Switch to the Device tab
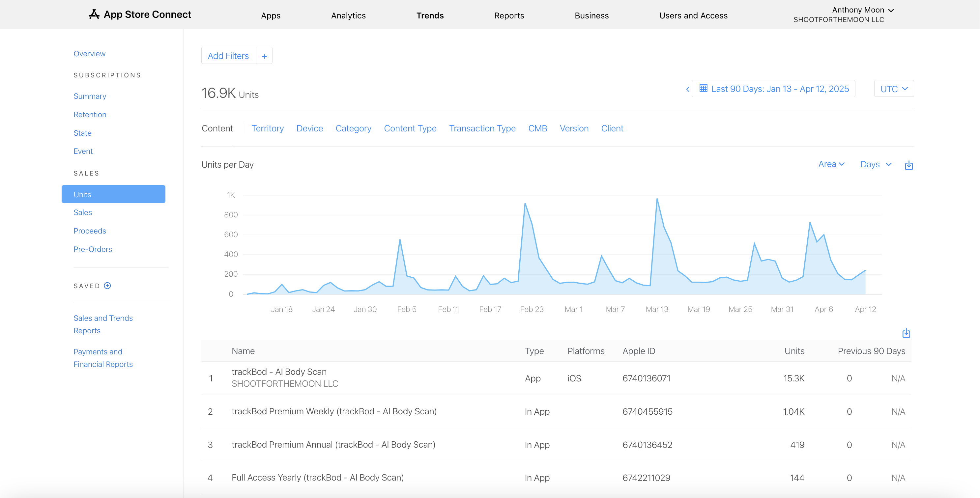Screen dimensions: 980x498 310,128
